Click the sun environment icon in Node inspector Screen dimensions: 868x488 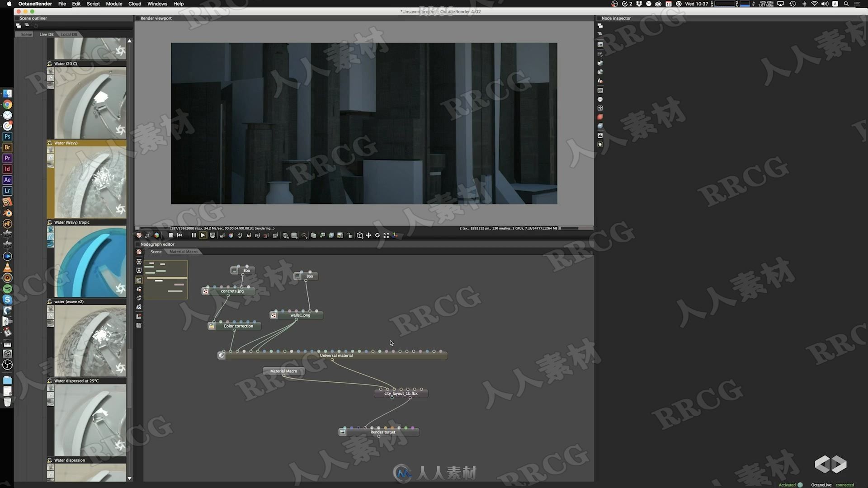(x=600, y=145)
